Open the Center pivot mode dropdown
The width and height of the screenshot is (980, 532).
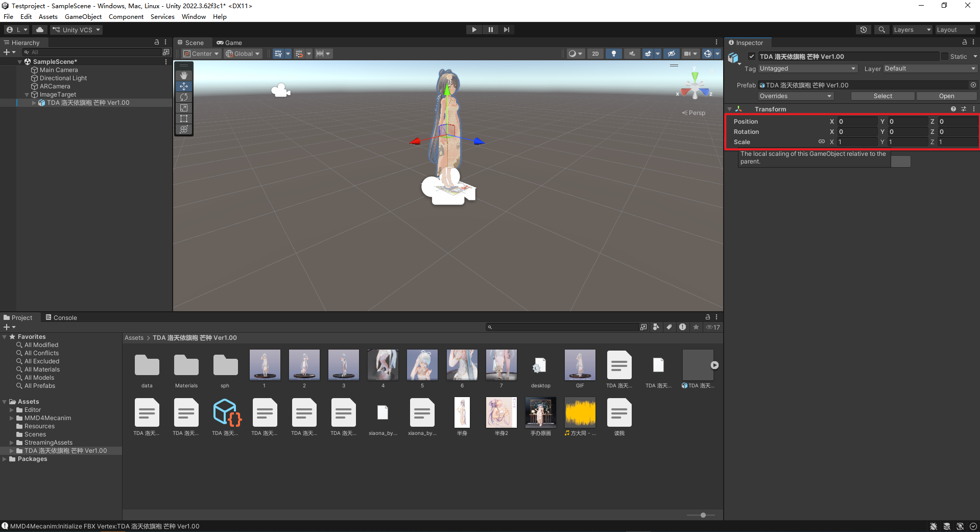(x=201, y=54)
